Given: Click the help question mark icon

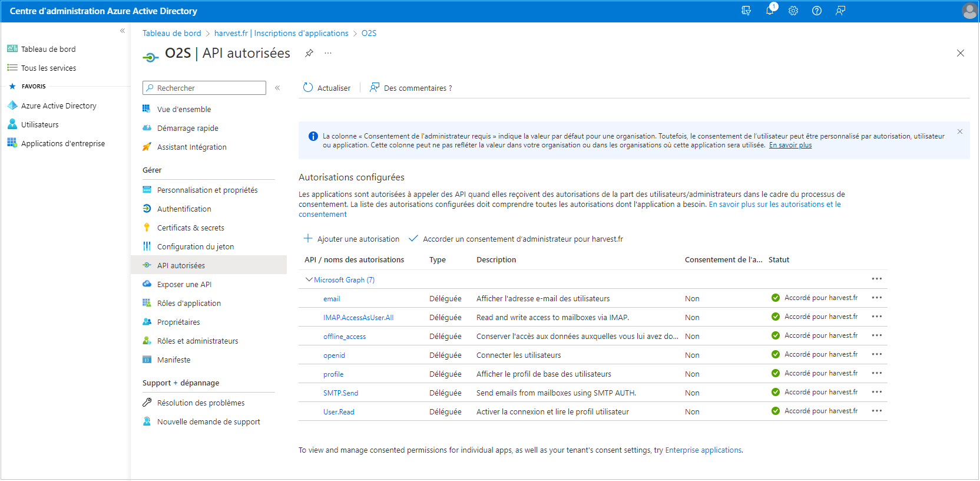Looking at the screenshot, I should click(x=817, y=11).
